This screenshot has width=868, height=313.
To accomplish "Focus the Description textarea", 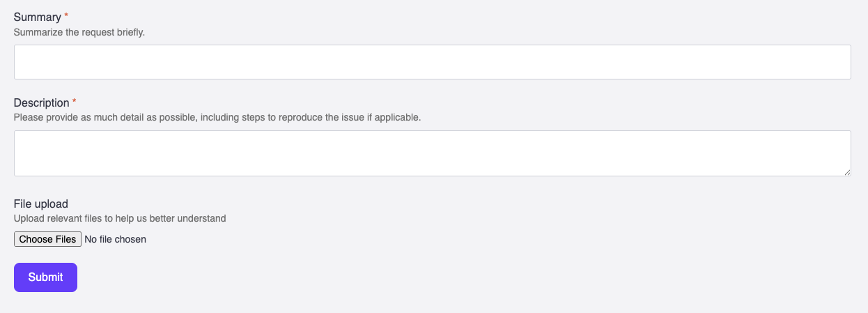I will pyautogui.click(x=432, y=153).
